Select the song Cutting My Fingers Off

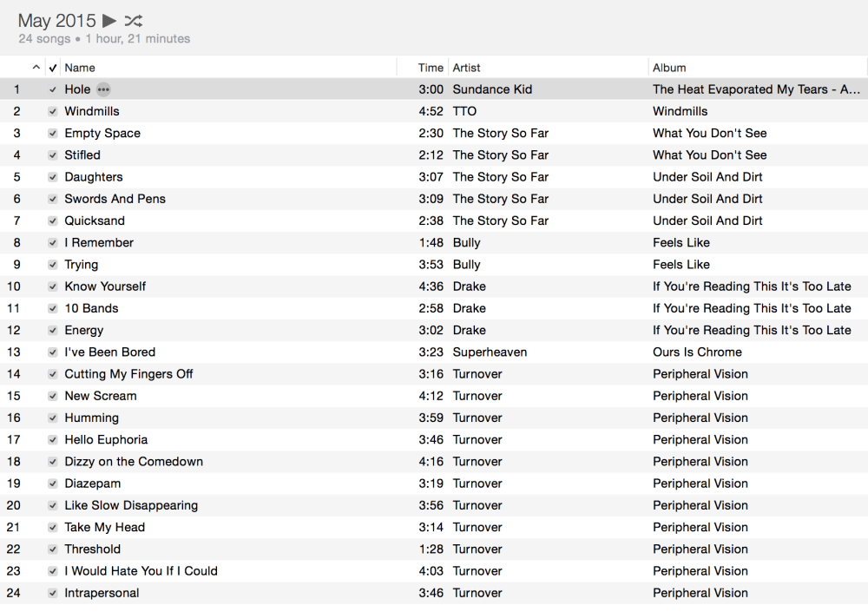pos(128,374)
